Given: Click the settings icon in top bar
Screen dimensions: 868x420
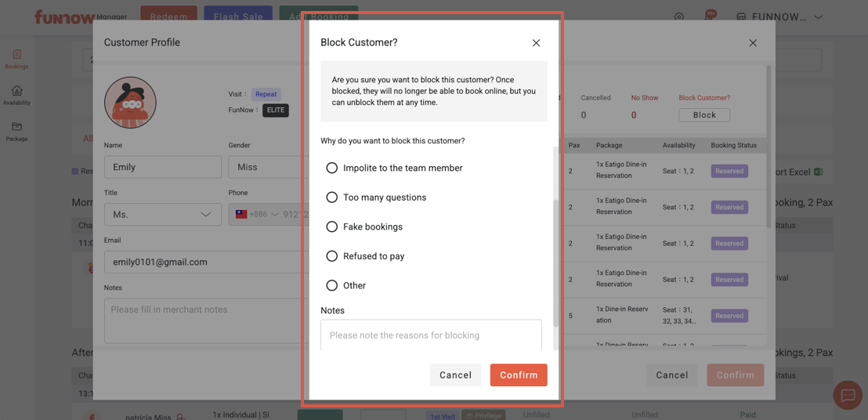Looking at the screenshot, I should click(x=679, y=16).
